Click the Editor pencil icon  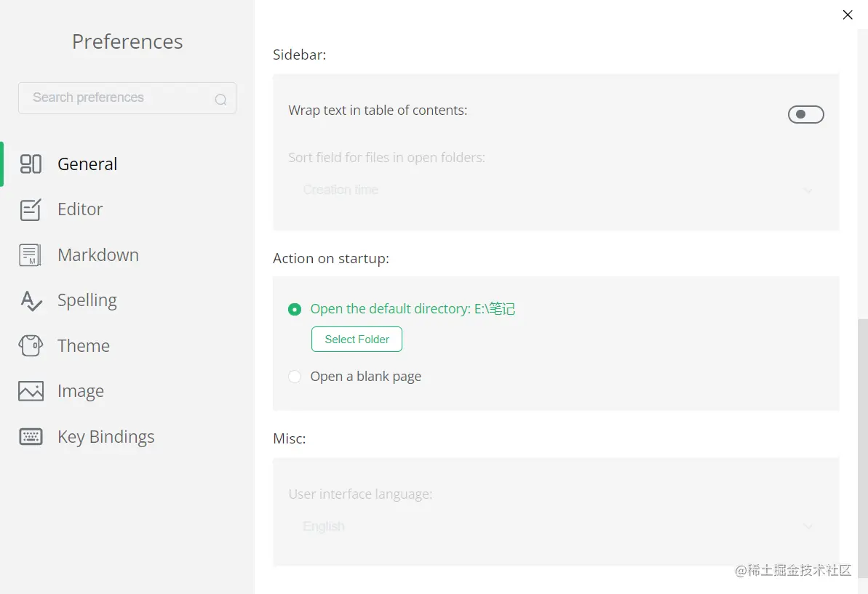[x=31, y=209]
